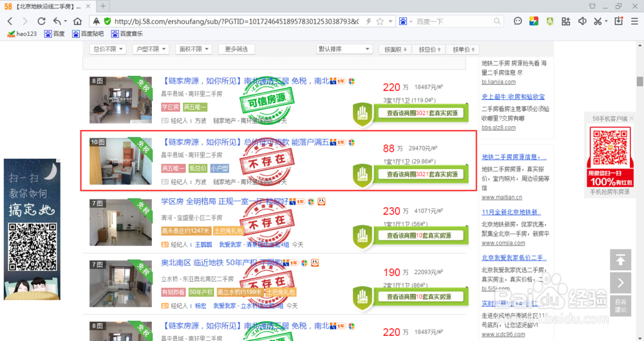Reload the page with the refresh icon

[x=41, y=21]
